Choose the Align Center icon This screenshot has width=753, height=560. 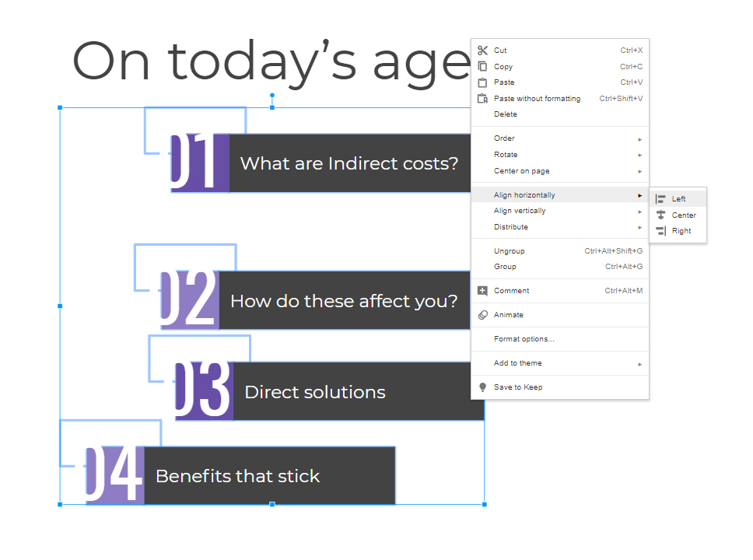tap(660, 215)
